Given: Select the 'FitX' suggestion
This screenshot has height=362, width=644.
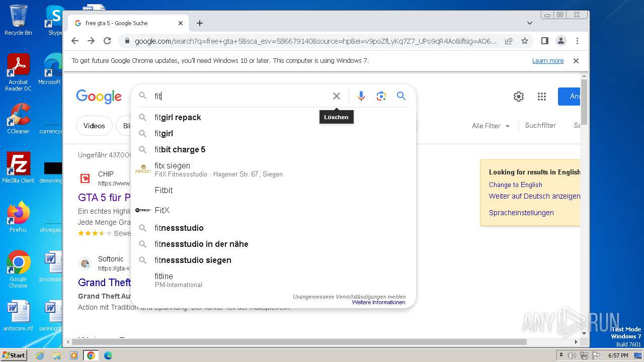Looking at the screenshot, I should [x=273, y=210].
